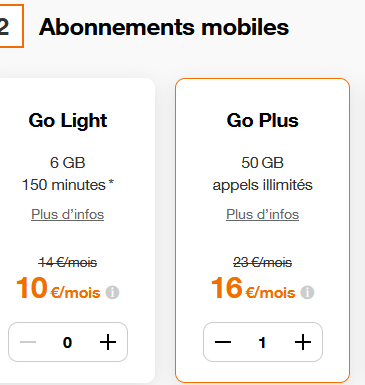Click the crossed-out 23 €/mois price

263,263
